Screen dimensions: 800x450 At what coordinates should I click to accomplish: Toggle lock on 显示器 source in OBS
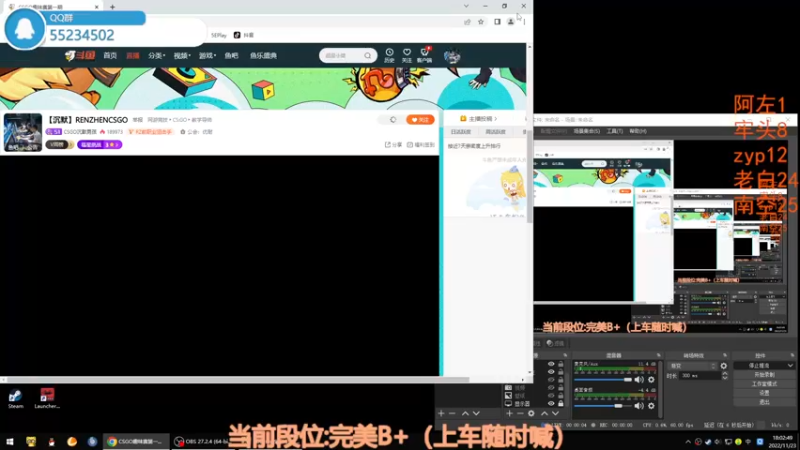tap(561, 404)
